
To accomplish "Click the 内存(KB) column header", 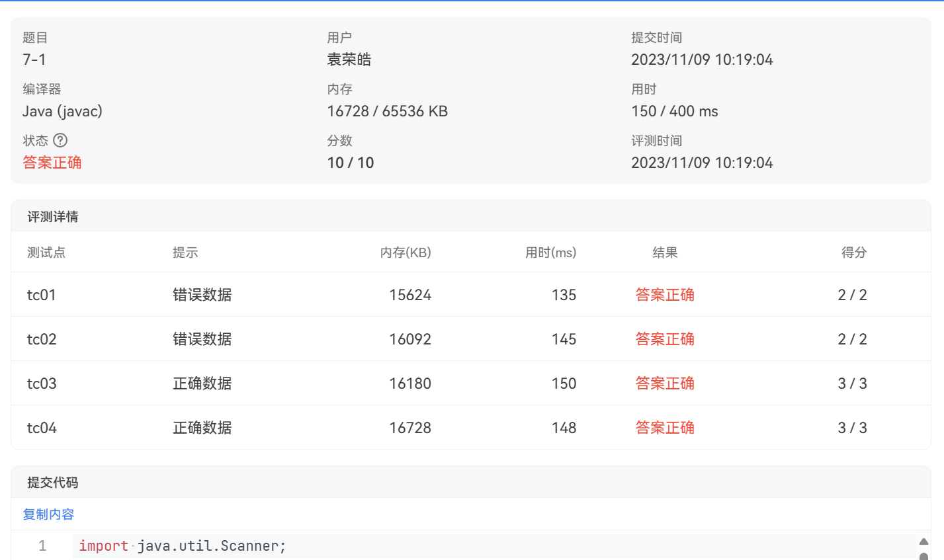I will [406, 253].
